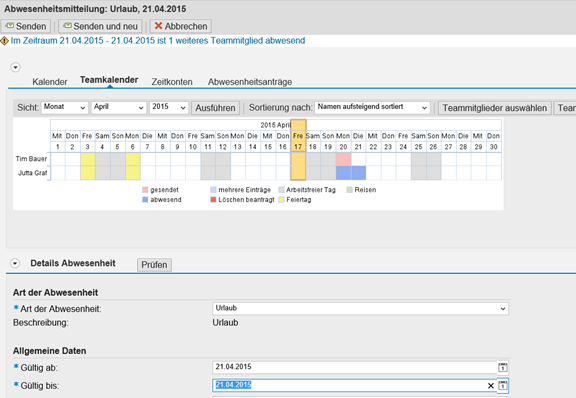Image resolution: width=576 pixels, height=398 pixels.
Task: Click warning icon beside Zeitraum message
Action: coord(4,41)
